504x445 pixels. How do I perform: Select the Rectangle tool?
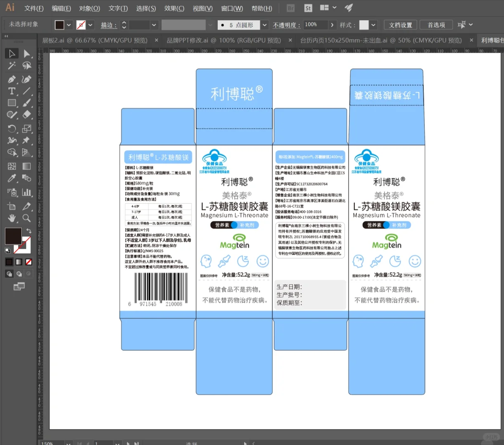12,103
